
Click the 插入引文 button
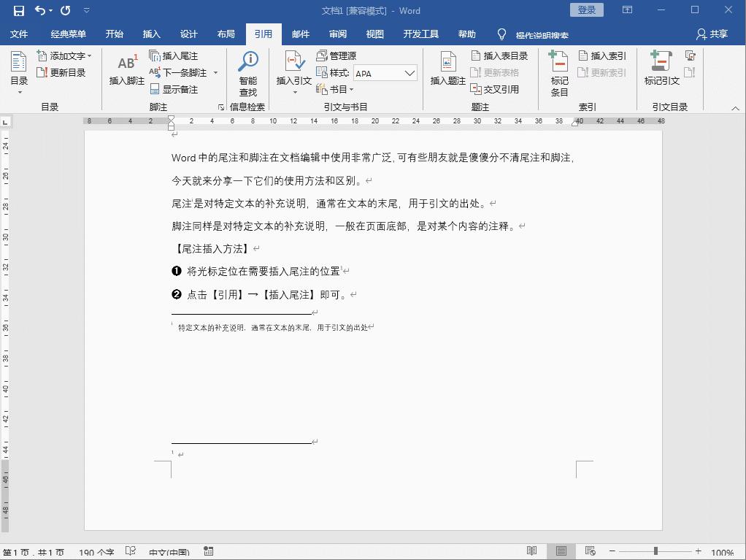(294, 72)
